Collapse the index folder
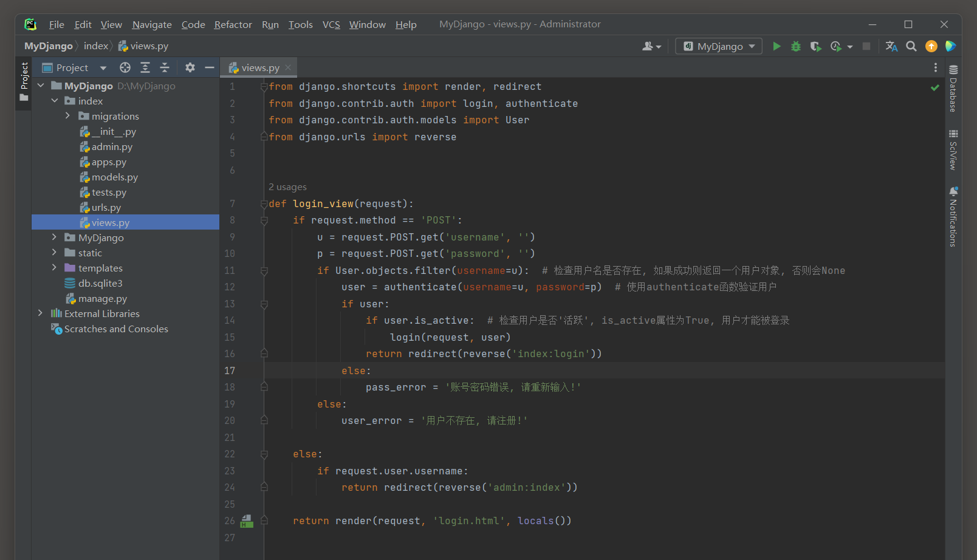The height and width of the screenshot is (560, 977). [x=55, y=101]
